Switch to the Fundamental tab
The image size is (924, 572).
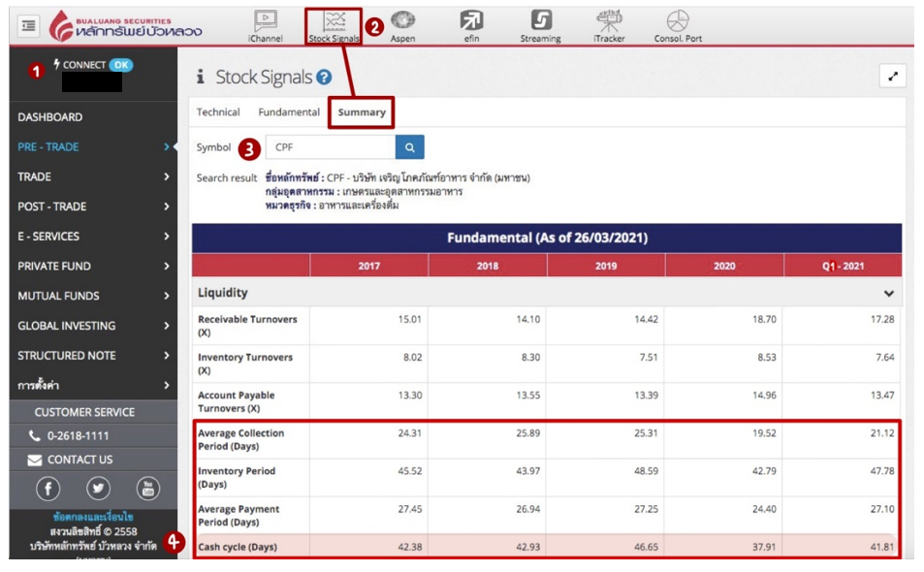289,112
